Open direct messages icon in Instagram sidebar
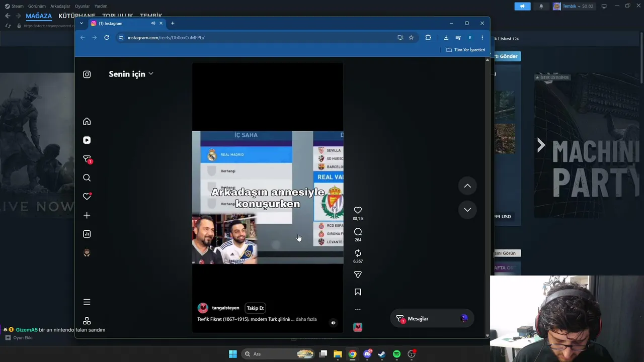Viewport: 644px width, 362px height. point(87,159)
